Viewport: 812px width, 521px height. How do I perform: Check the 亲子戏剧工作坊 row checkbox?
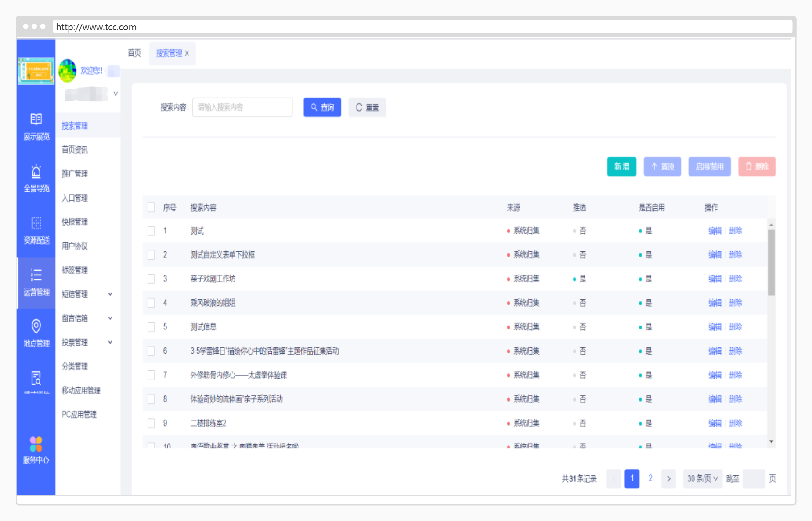pyautogui.click(x=151, y=279)
